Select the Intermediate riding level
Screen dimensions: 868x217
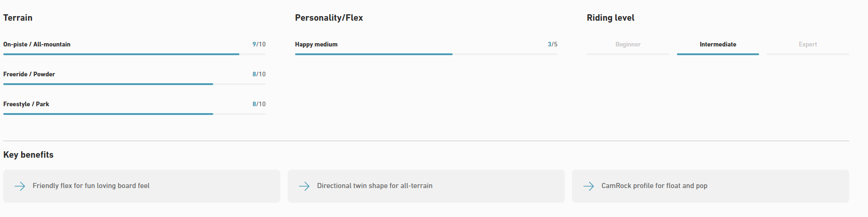point(718,45)
